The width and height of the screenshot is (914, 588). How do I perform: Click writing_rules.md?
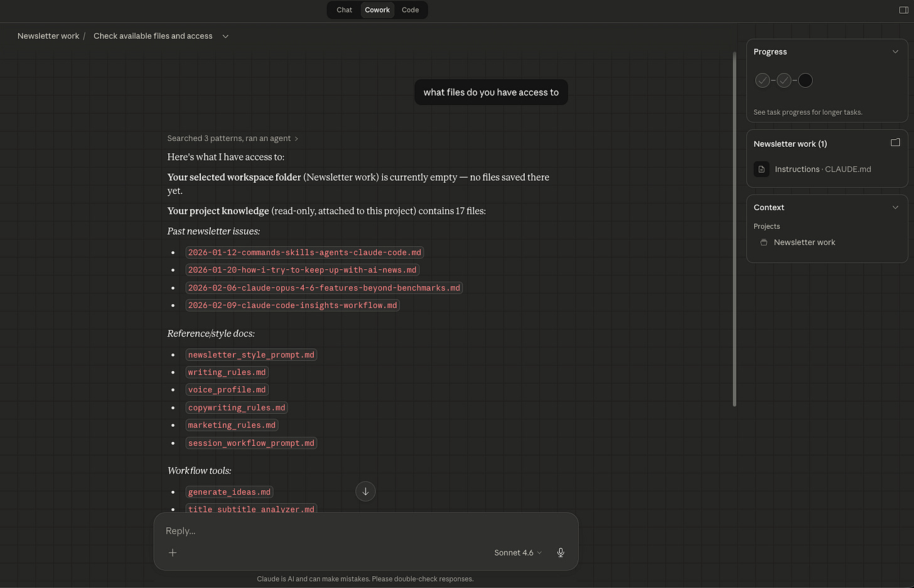(227, 372)
